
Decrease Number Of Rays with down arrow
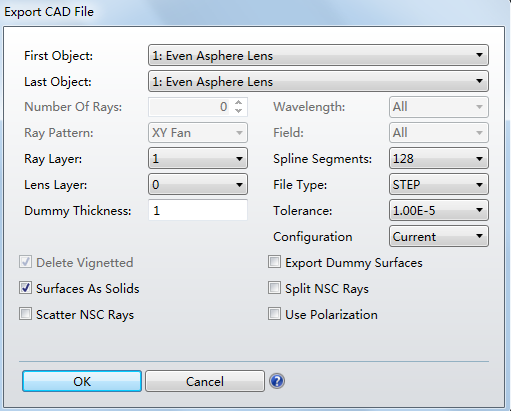tap(238, 111)
